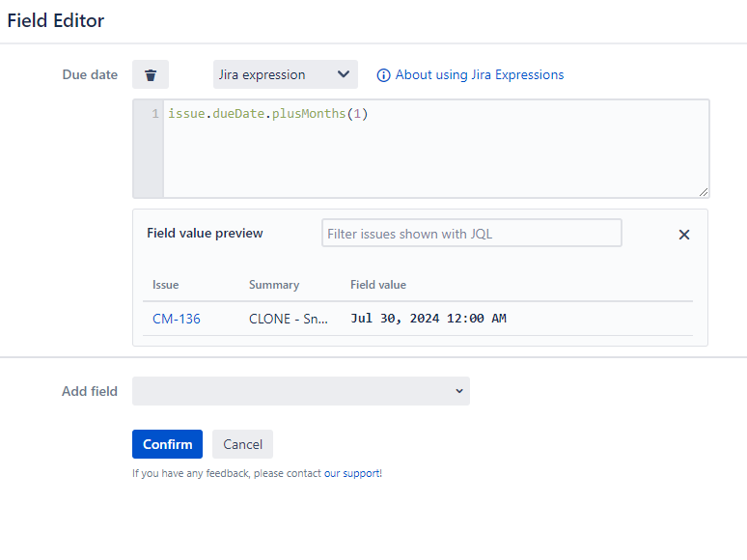Click the Due date field label
Screen dimensions: 747x560
(90, 74)
